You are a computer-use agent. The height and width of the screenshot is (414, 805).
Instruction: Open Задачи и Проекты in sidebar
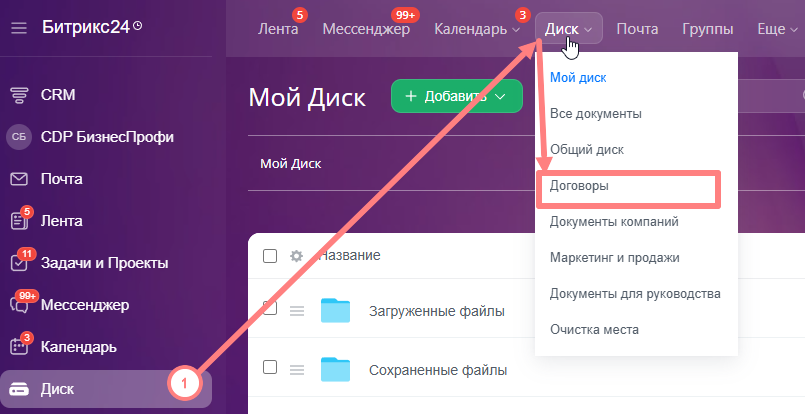pyautogui.click(x=104, y=264)
